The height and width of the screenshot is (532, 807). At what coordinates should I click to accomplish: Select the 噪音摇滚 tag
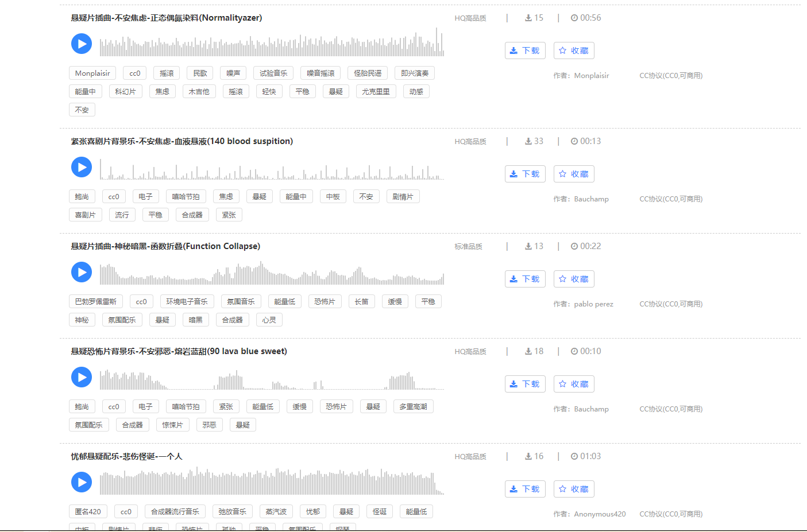[321, 73]
